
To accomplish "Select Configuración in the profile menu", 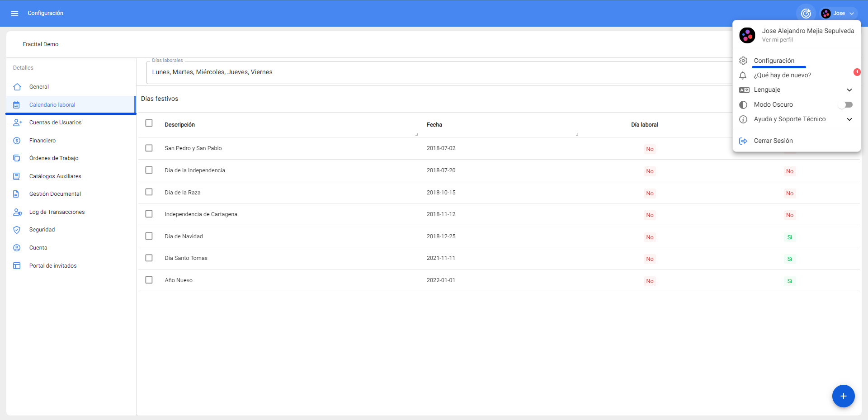I will pyautogui.click(x=774, y=61).
